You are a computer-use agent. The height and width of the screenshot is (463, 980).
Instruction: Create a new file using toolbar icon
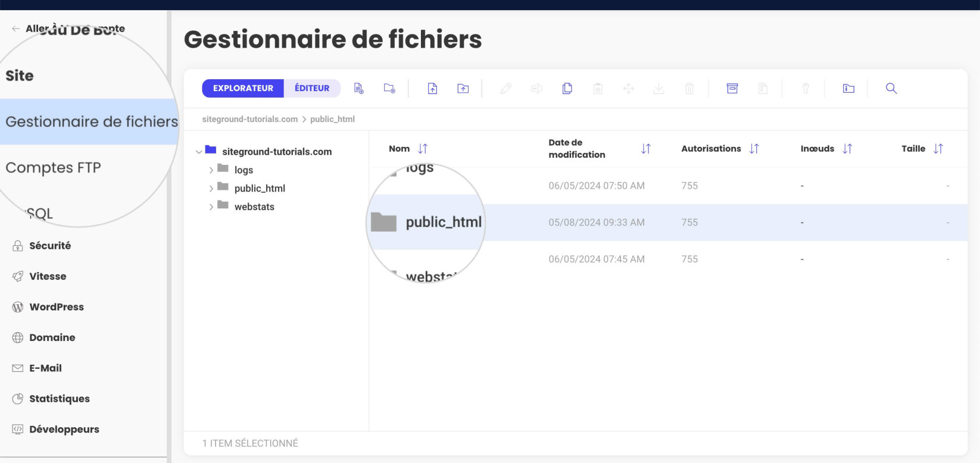pos(358,88)
